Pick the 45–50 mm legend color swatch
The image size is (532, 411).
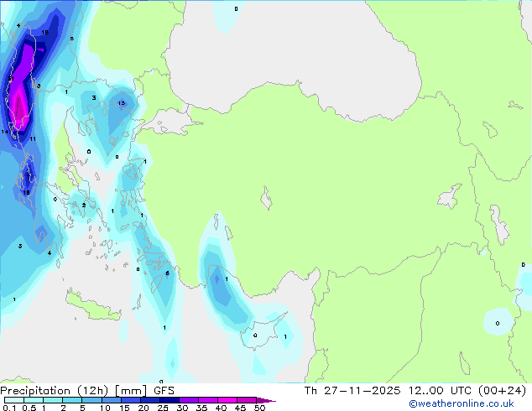click(x=247, y=400)
